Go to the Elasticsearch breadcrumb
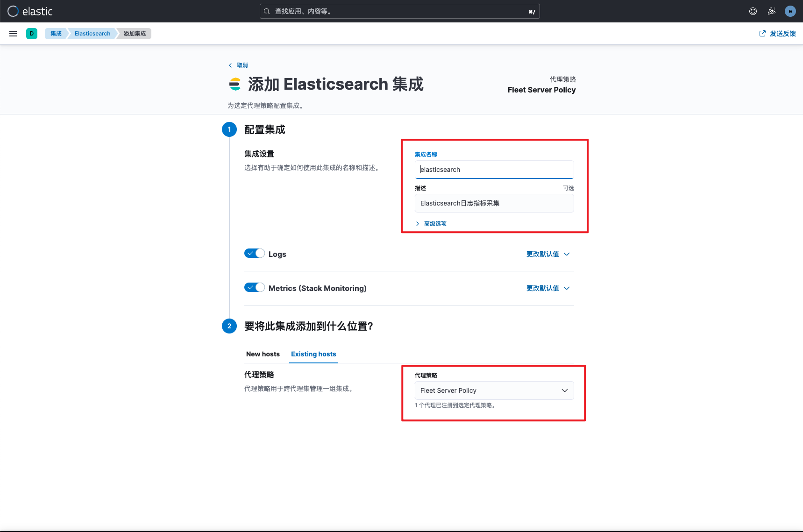 (x=92, y=34)
